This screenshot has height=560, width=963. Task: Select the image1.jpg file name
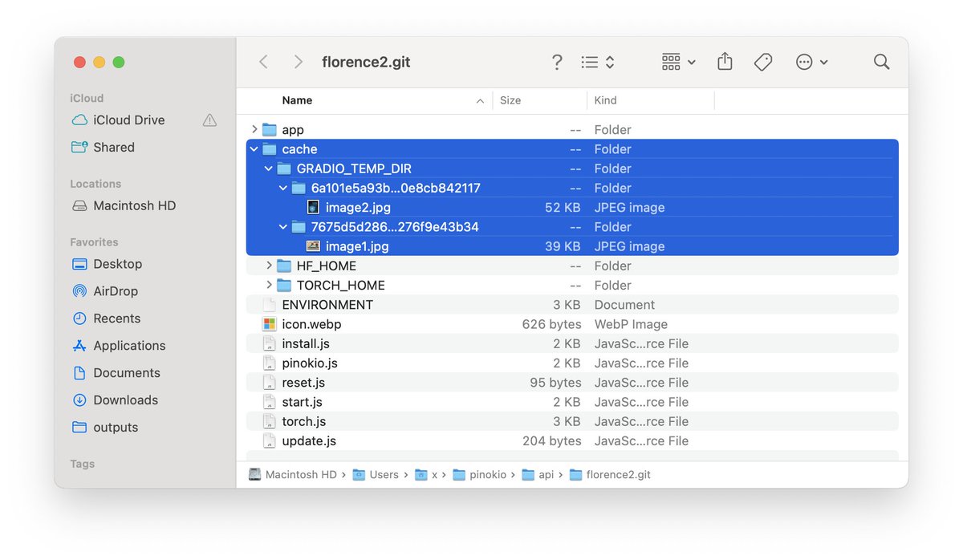click(357, 246)
